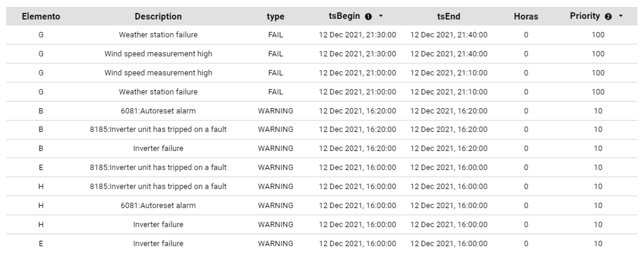Select Wind speed measurement high description starting 21:00
This screenshot has width=644, height=256.
pos(158,73)
